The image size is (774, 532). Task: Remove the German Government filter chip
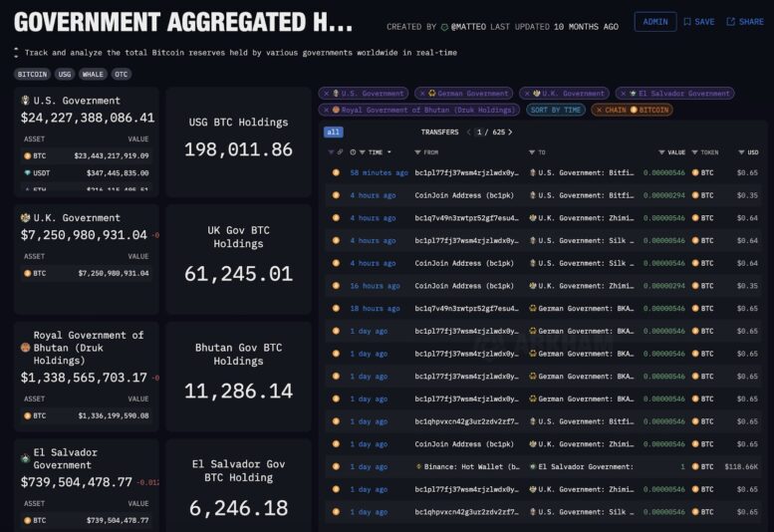[421, 94]
